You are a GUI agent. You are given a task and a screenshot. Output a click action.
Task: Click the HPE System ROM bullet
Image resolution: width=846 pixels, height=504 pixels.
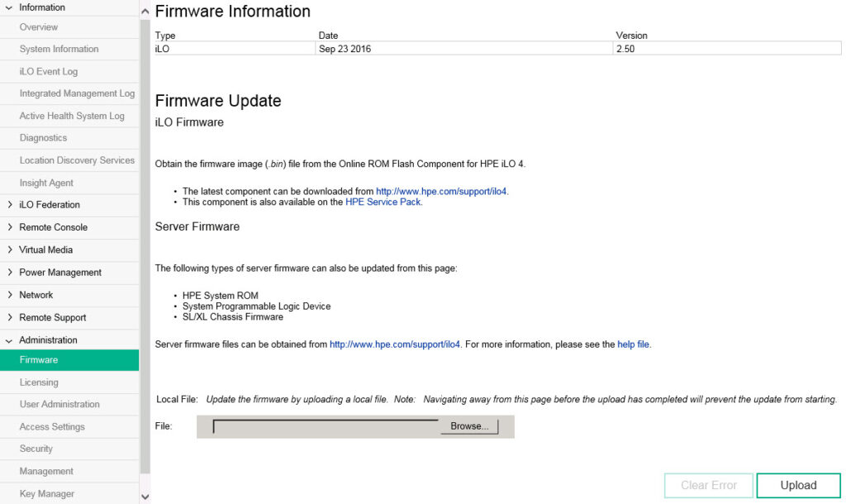[x=220, y=295]
